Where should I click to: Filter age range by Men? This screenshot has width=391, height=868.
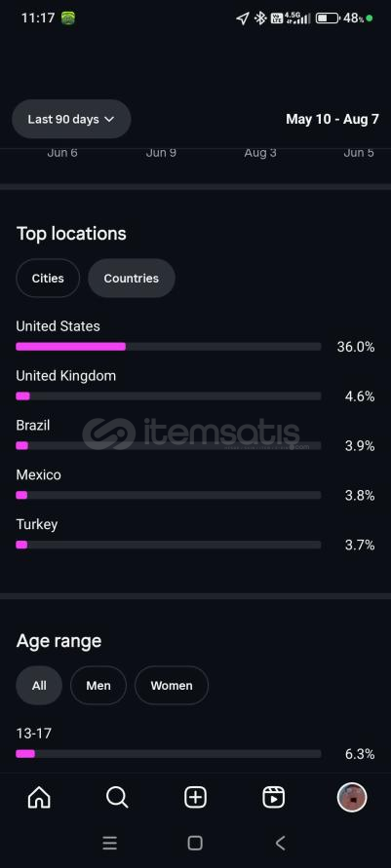pyautogui.click(x=98, y=685)
